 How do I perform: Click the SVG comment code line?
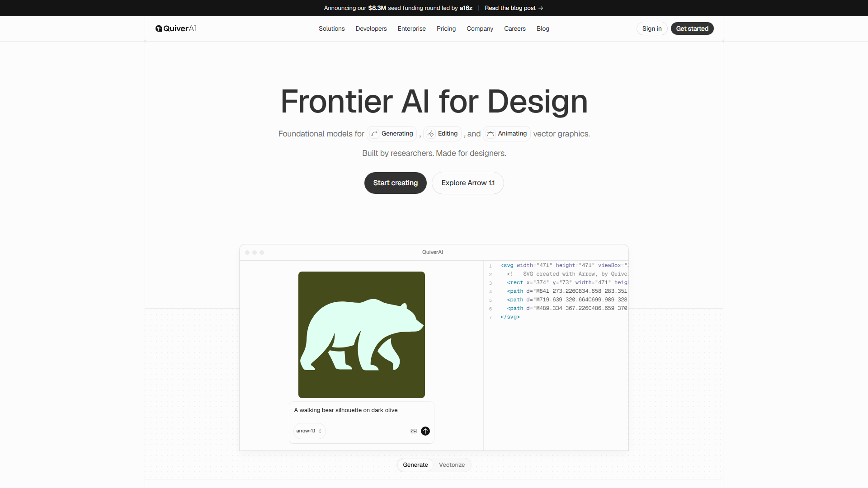[x=567, y=274]
